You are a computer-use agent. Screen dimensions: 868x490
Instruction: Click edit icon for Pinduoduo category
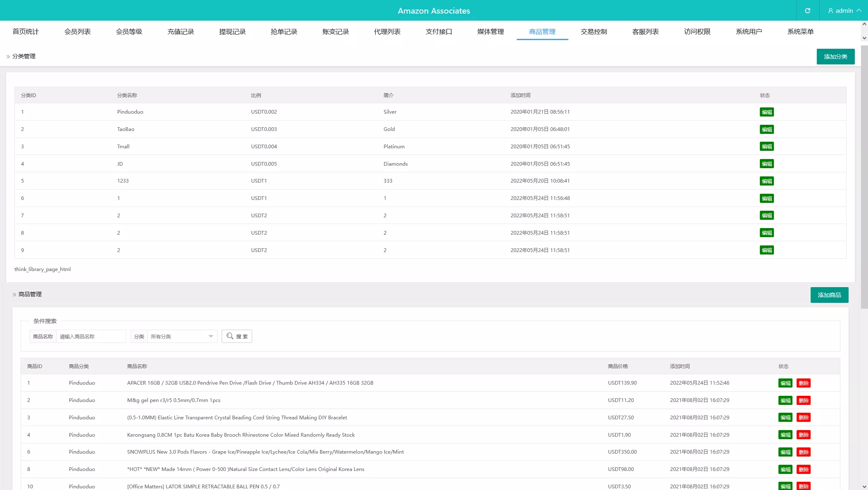(766, 112)
